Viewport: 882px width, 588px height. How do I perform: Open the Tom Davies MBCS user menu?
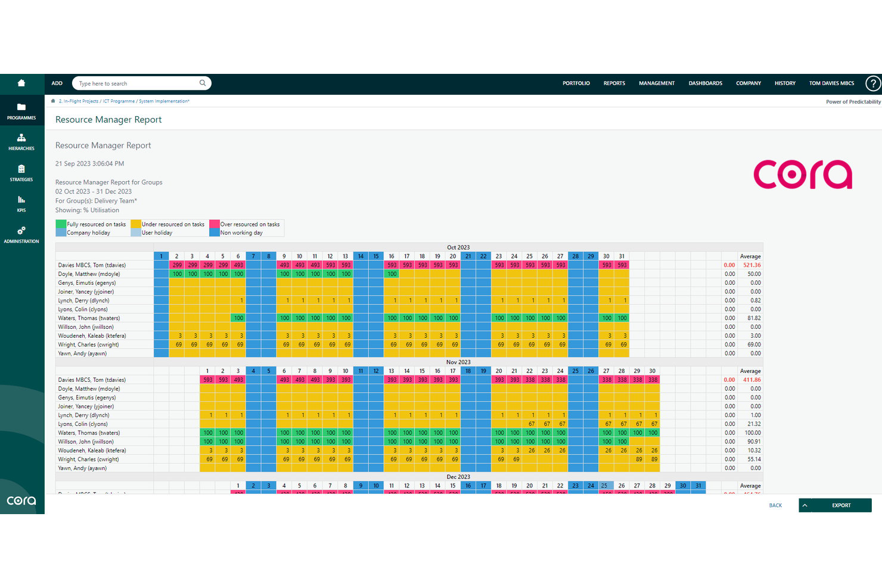click(831, 83)
